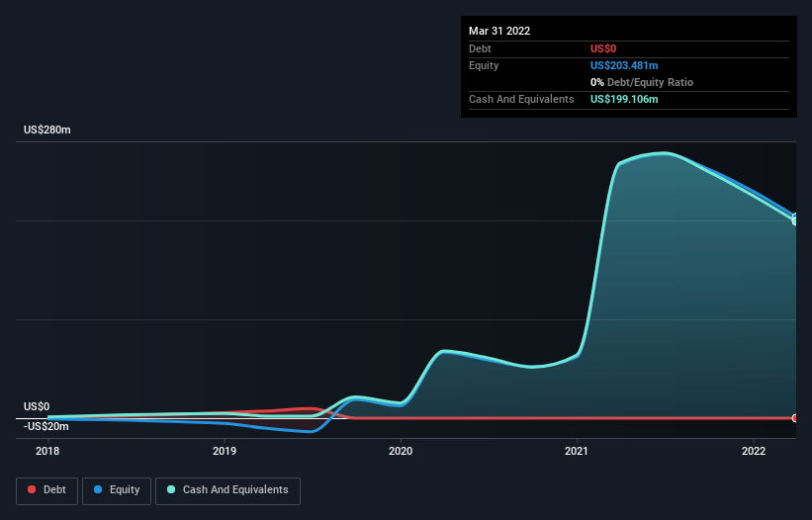Viewport: 812px width, 520px height.
Task: Toggle the Equity series legend button
Action: [117, 490]
